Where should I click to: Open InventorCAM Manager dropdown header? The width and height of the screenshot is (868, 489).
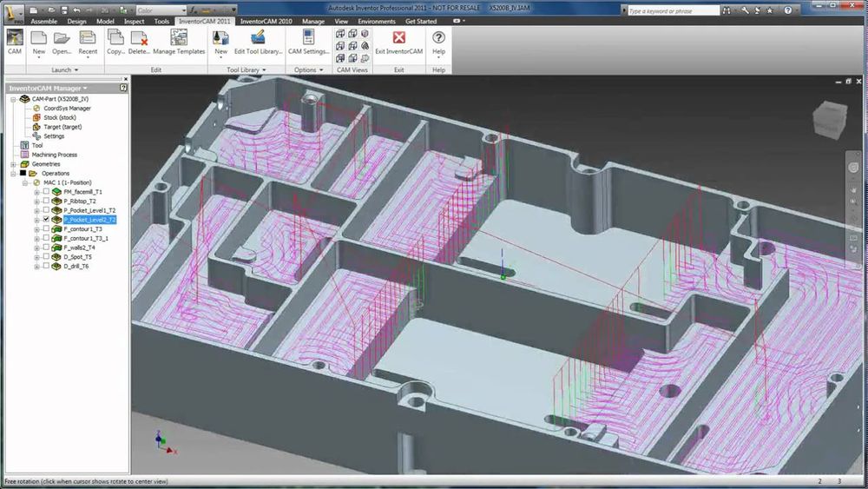48,88
